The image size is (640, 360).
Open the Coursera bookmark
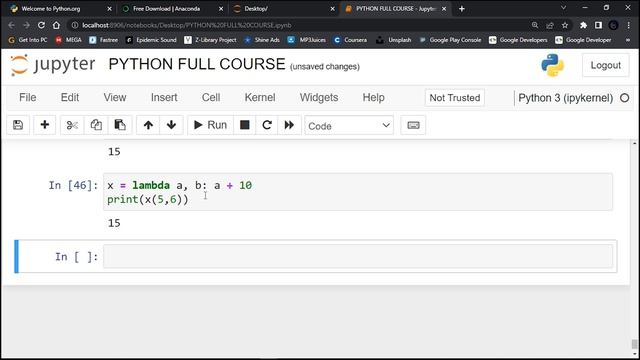[351, 40]
